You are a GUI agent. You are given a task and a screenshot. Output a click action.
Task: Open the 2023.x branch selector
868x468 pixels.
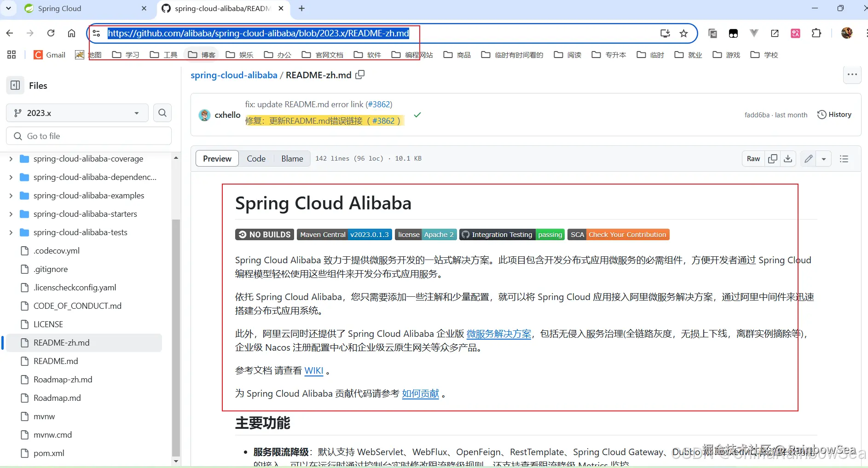pos(77,113)
